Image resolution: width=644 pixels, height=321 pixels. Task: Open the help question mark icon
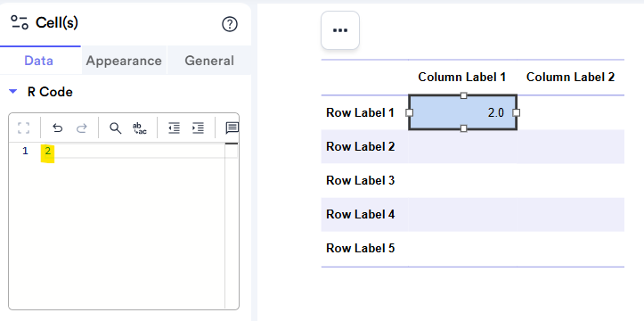click(x=230, y=25)
